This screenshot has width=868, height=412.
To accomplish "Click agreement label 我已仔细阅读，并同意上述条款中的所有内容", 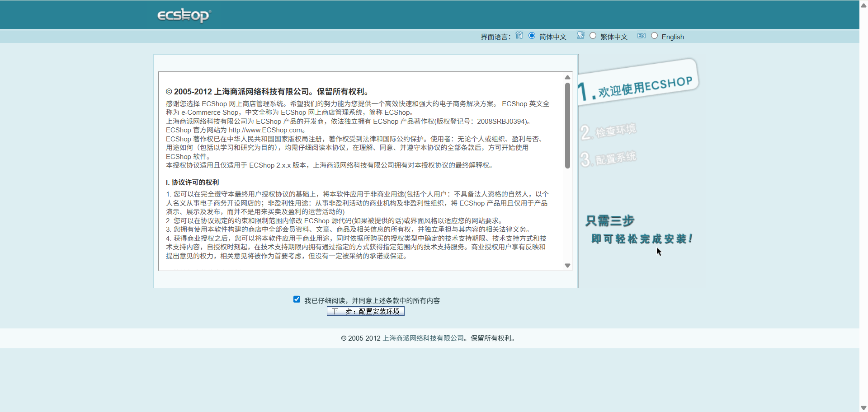I will point(372,300).
